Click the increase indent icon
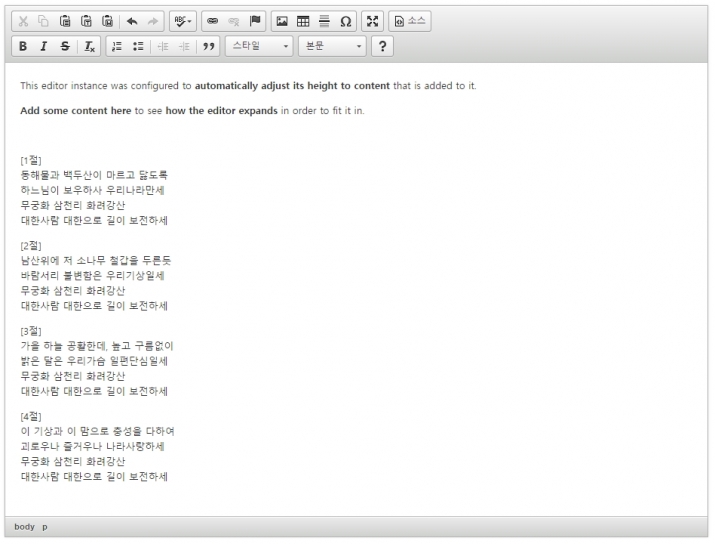Image resolution: width=715 pixels, height=544 pixels. (x=184, y=46)
